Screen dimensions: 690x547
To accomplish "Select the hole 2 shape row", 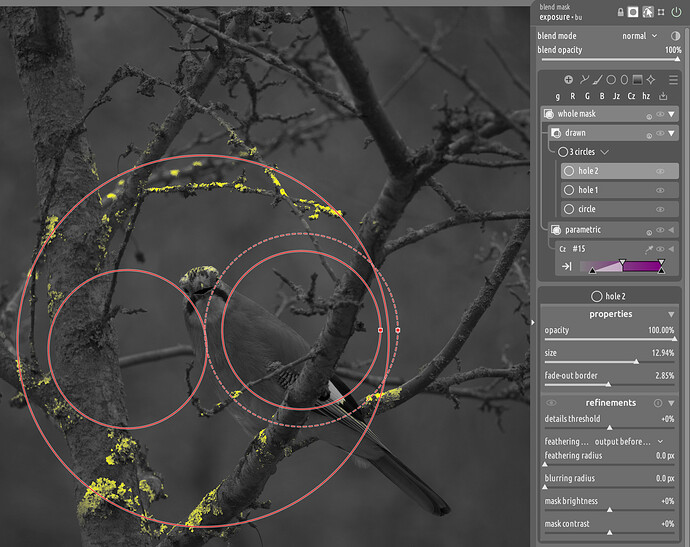I will point(620,171).
